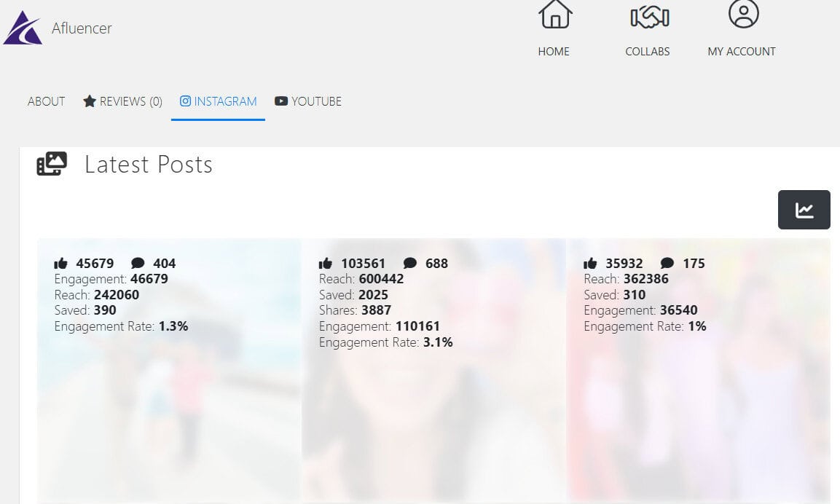This screenshot has height=504, width=840.
Task: Click the Afluencer logo icon
Action: coord(23,28)
